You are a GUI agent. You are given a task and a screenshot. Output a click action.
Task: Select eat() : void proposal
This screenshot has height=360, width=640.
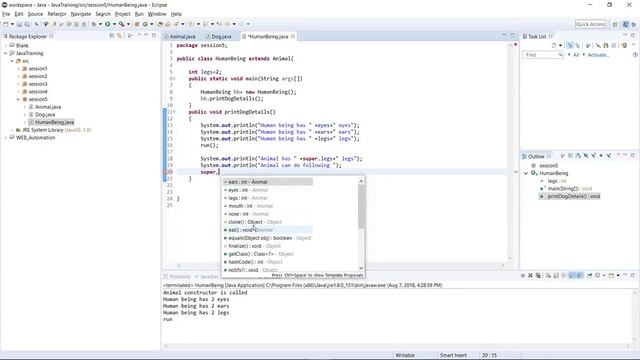pos(267,230)
